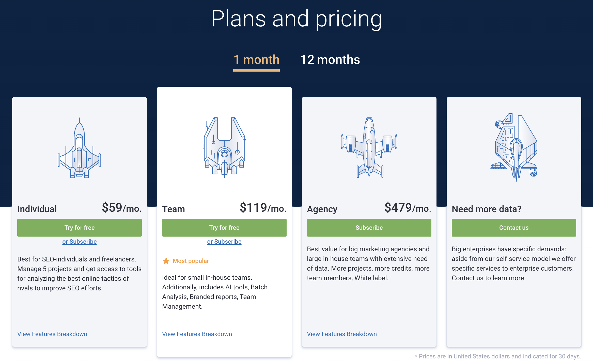
Task: Click the Individual plan spaceship icon
Action: click(79, 148)
